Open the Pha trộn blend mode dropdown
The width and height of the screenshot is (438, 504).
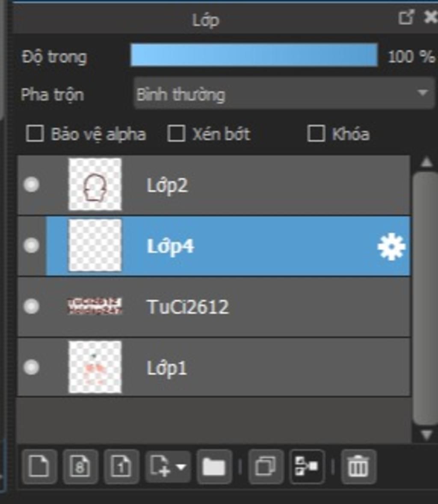284,94
